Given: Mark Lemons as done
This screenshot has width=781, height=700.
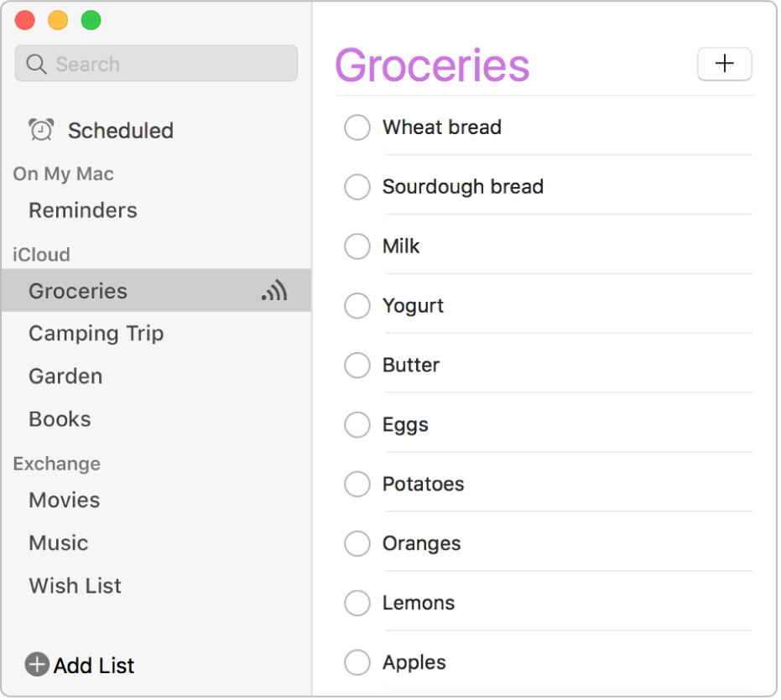Looking at the screenshot, I should point(357,603).
